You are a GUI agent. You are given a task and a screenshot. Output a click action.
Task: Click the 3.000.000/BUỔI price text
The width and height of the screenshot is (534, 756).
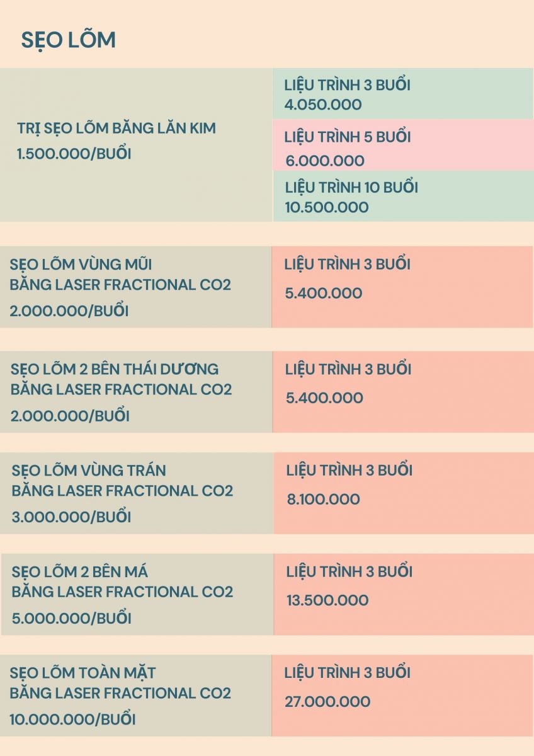[71, 517]
